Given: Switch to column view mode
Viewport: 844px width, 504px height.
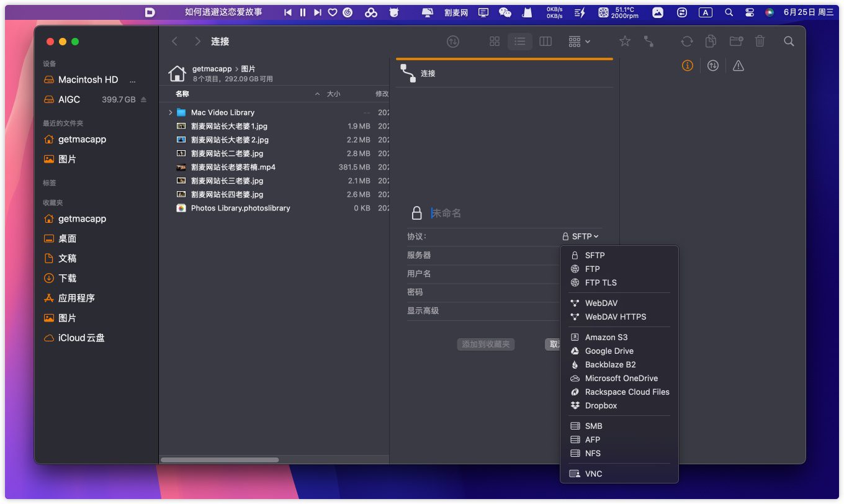Looking at the screenshot, I should click(545, 42).
